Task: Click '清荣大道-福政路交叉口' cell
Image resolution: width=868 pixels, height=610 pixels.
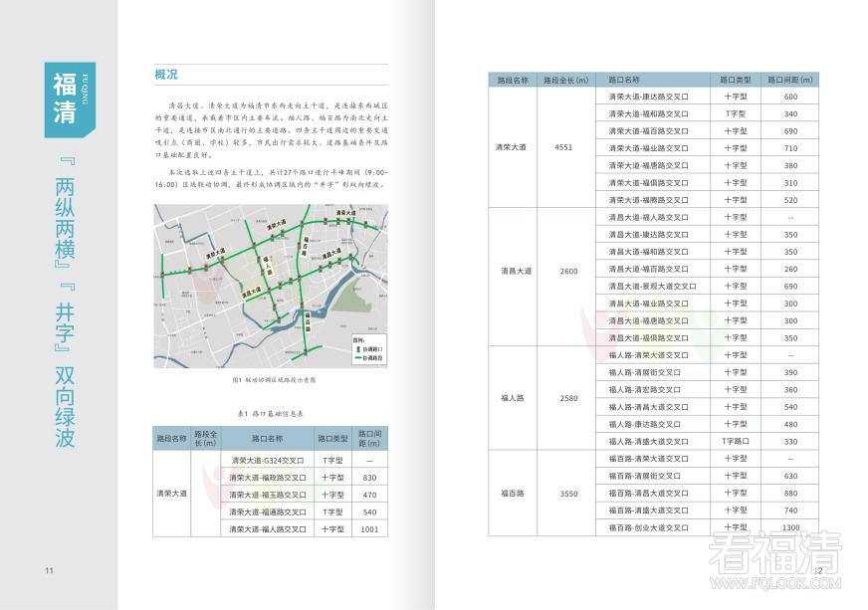Action: tap(268, 478)
